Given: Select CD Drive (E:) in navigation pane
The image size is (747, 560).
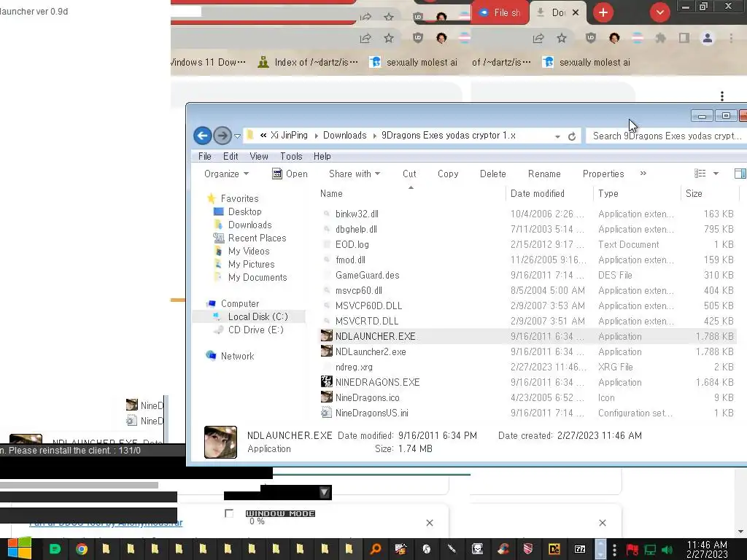Looking at the screenshot, I should [x=255, y=330].
